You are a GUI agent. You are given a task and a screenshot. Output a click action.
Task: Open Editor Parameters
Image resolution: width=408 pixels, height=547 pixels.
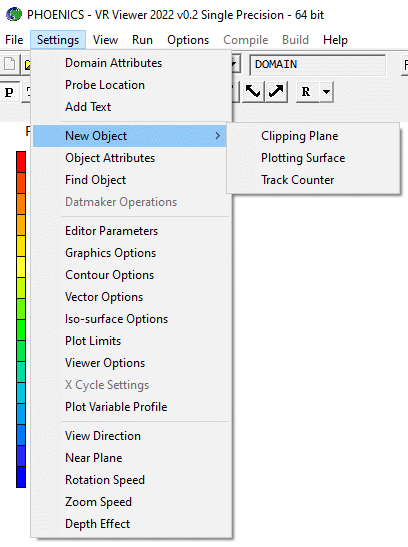pos(131,231)
